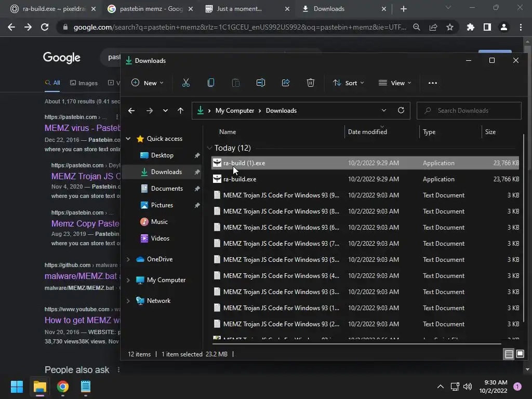
Task: Click the Copy icon in Explorer toolbar
Action: point(211,83)
